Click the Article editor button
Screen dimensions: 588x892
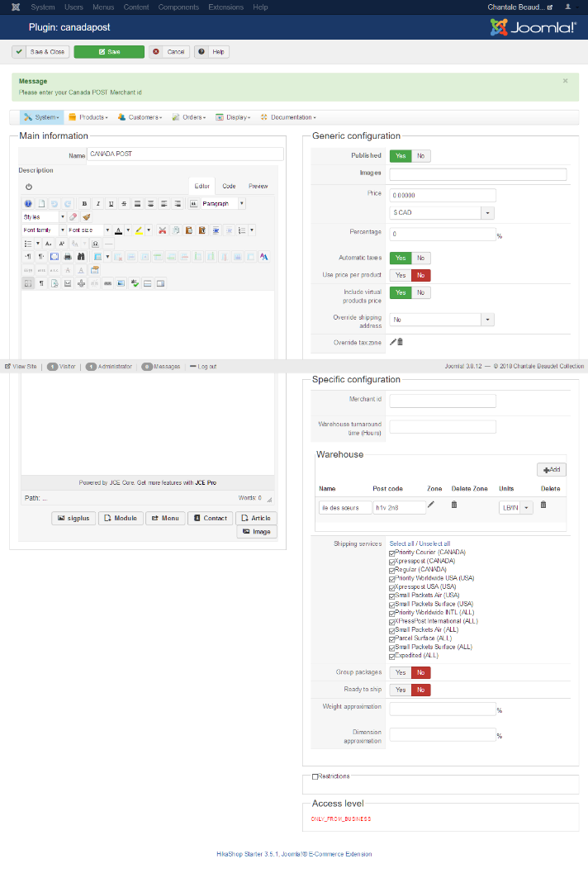[256, 518]
